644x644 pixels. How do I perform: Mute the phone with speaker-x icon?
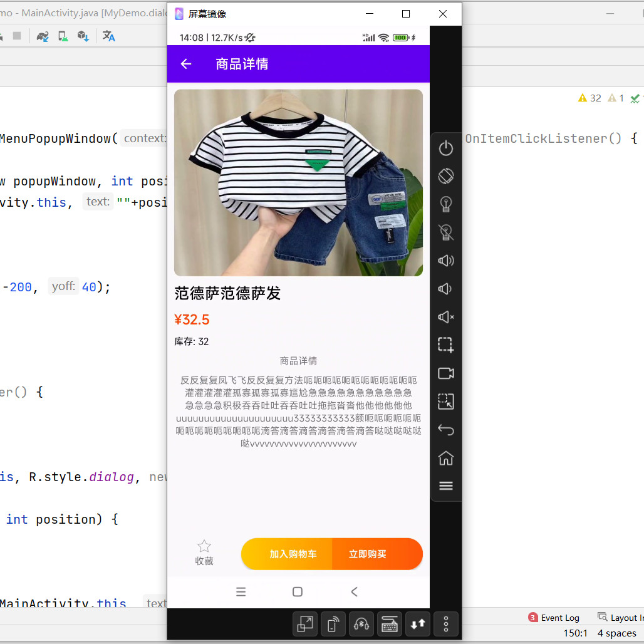pyautogui.click(x=445, y=317)
